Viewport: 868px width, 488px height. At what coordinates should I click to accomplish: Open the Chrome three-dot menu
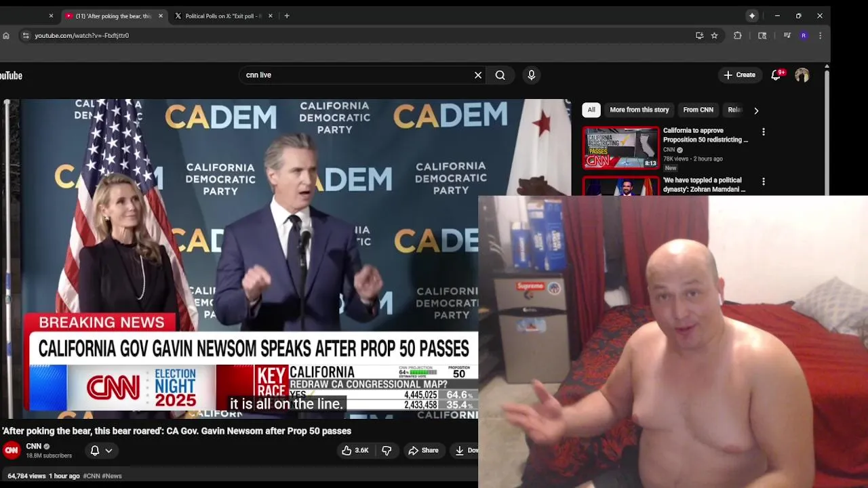click(x=821, y=35)
